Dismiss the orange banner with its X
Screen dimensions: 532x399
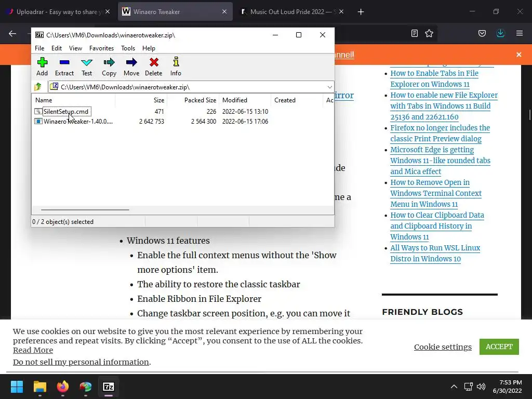519,55
